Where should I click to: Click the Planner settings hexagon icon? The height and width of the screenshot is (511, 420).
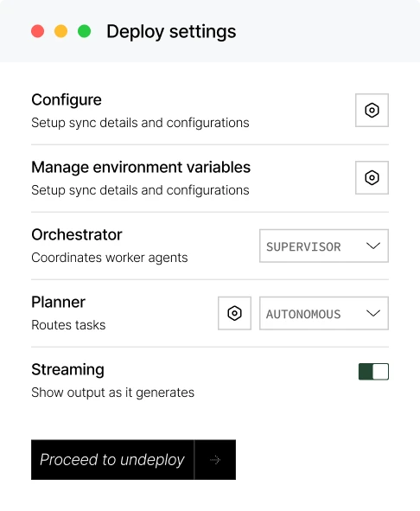[234, 313]
